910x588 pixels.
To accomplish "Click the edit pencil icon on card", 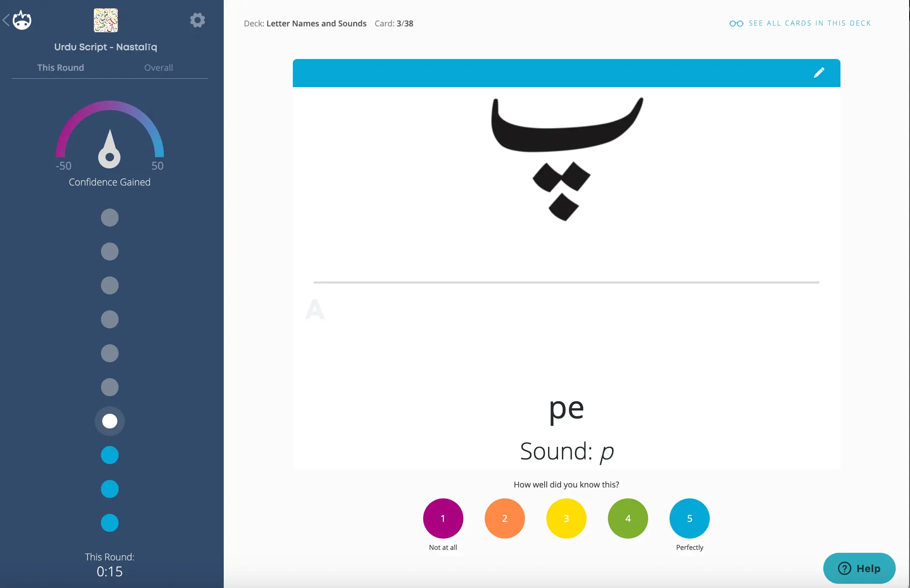I will click(820, 73).
